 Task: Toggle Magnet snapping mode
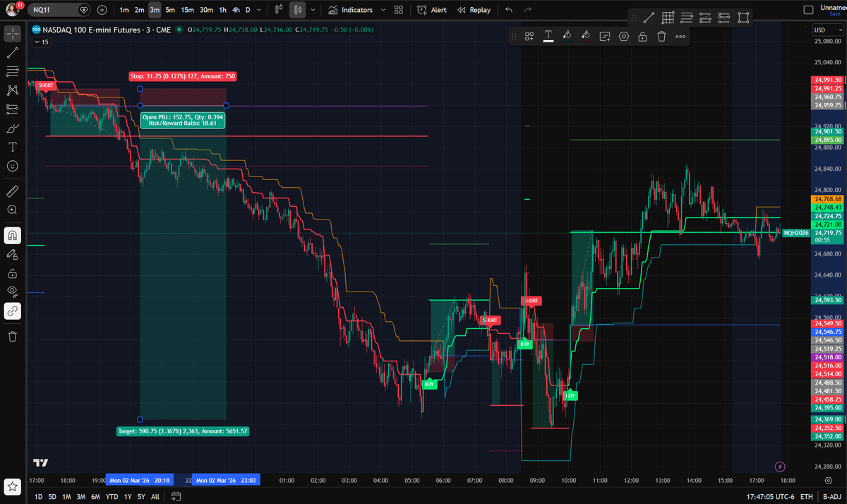[11, 235]
